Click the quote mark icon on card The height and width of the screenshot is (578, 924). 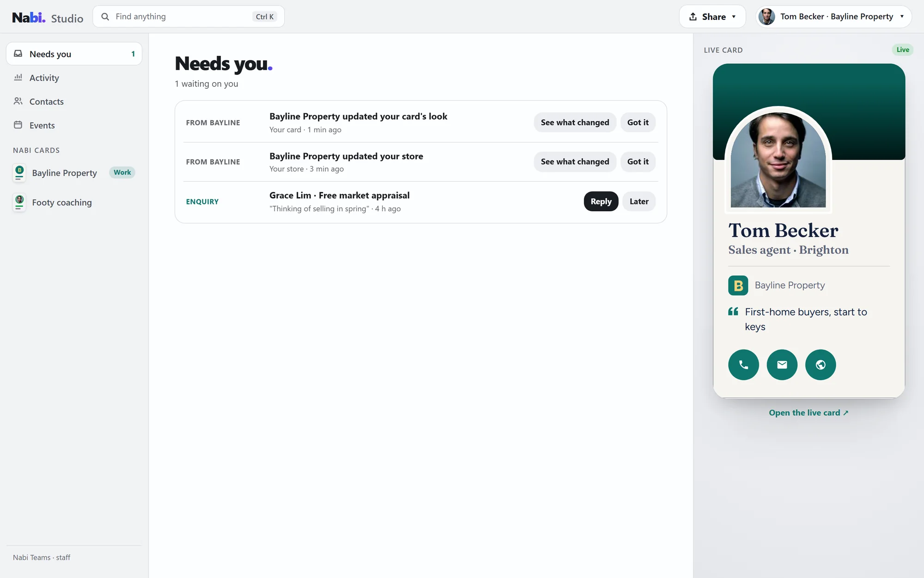point(733,312)
